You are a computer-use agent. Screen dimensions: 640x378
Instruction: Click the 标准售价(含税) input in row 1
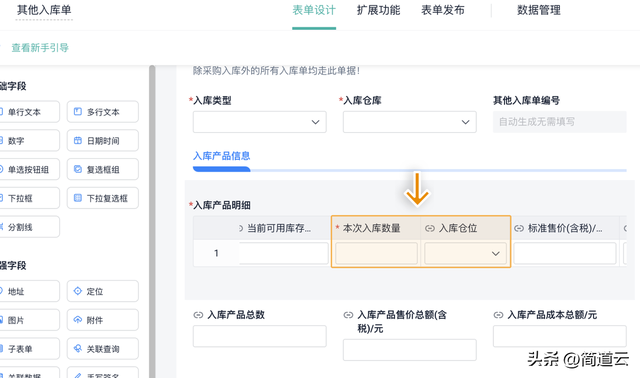point(565,253)
